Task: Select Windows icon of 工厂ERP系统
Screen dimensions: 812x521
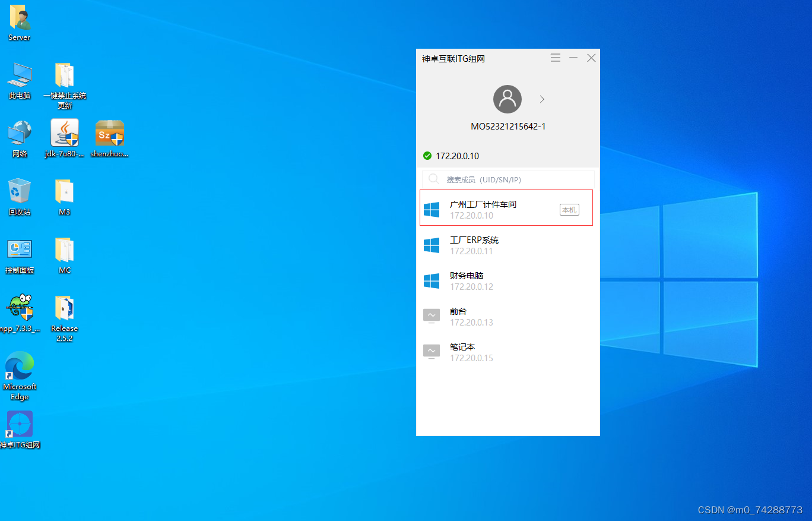Action: pos(432,245)
